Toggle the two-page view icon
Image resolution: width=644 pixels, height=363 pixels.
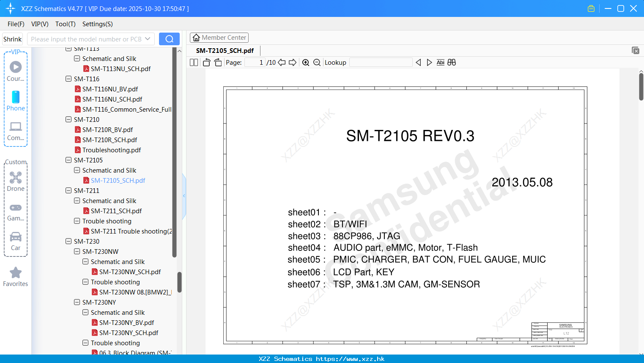[194, 63]
